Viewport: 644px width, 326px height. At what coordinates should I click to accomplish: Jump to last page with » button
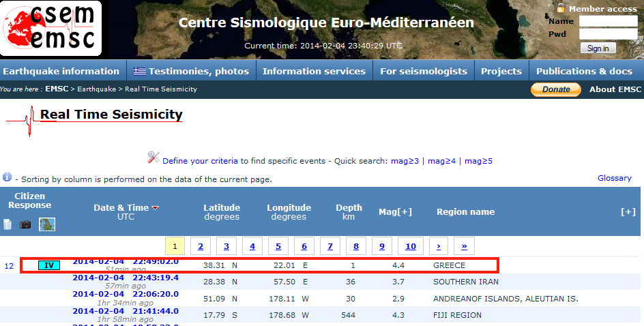(464, 246)
